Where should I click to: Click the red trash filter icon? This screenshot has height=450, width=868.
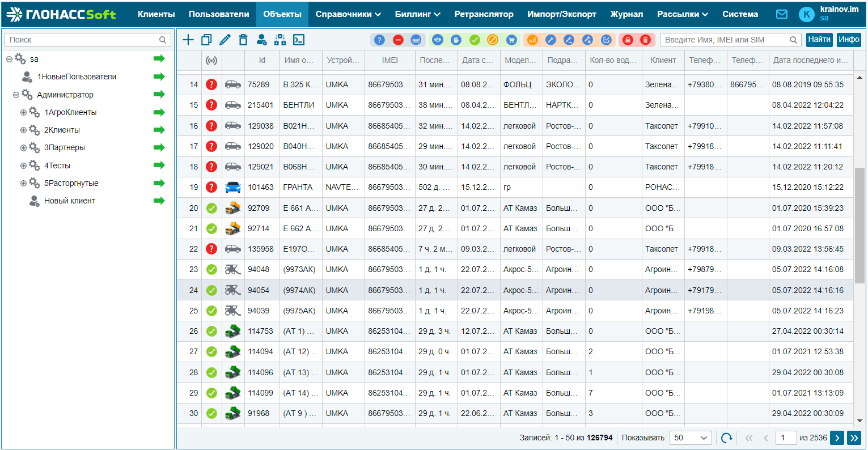[645, 40]
